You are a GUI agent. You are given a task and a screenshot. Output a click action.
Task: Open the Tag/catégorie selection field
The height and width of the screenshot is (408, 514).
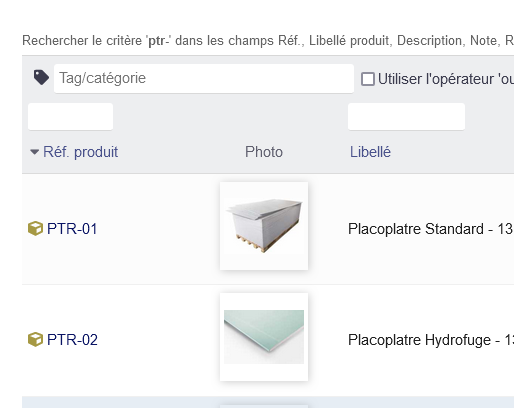(204, 78)
